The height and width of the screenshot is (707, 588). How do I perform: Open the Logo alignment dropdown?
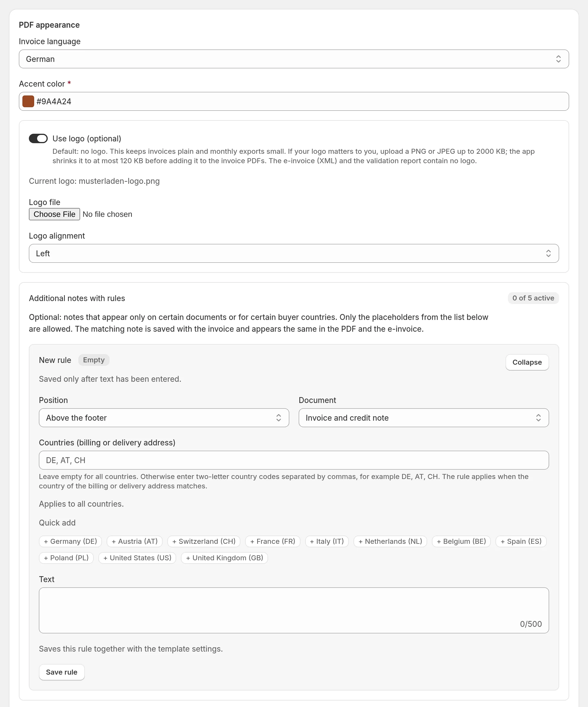pos(294,254)
